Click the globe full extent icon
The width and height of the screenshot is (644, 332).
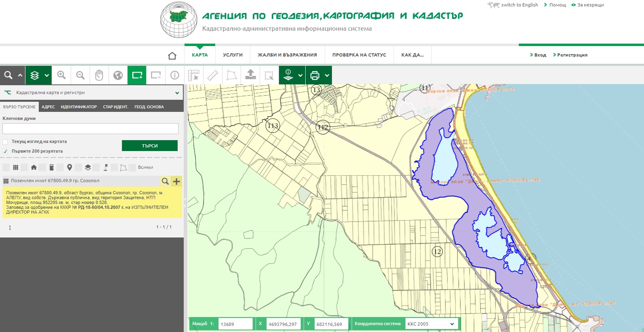118,75
